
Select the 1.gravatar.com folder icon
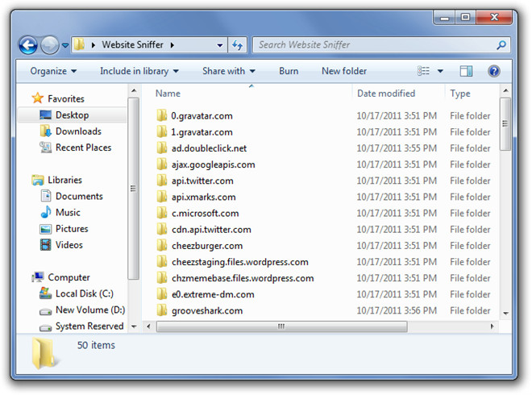click(162, 131)
